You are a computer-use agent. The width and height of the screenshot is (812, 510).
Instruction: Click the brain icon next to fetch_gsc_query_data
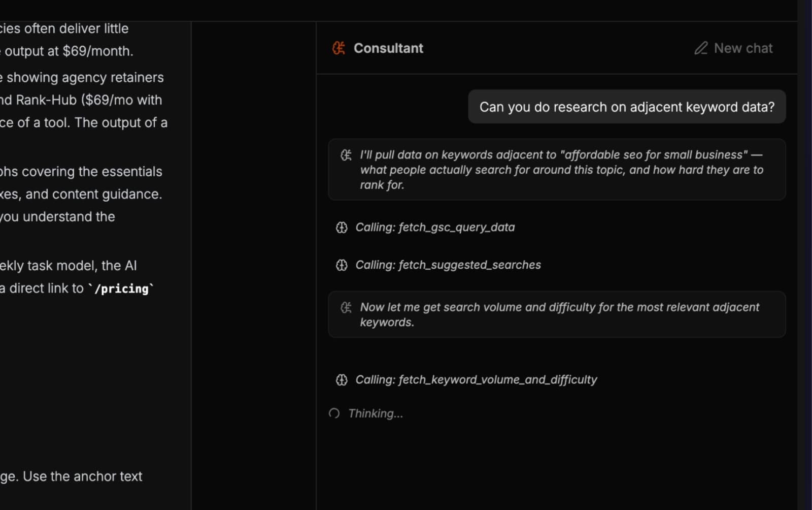tap(342, 228)
